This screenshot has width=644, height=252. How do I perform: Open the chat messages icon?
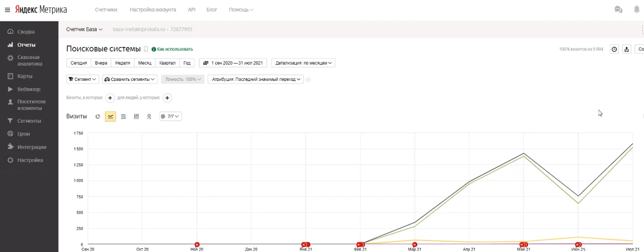(618, 9)
